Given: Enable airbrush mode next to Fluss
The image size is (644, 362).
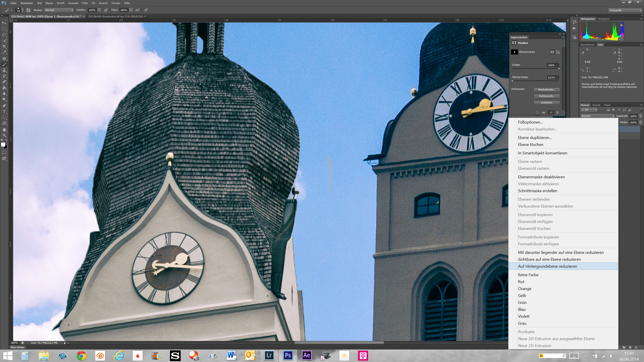Looking at the screenshot, I should click(x=138, y=10).
